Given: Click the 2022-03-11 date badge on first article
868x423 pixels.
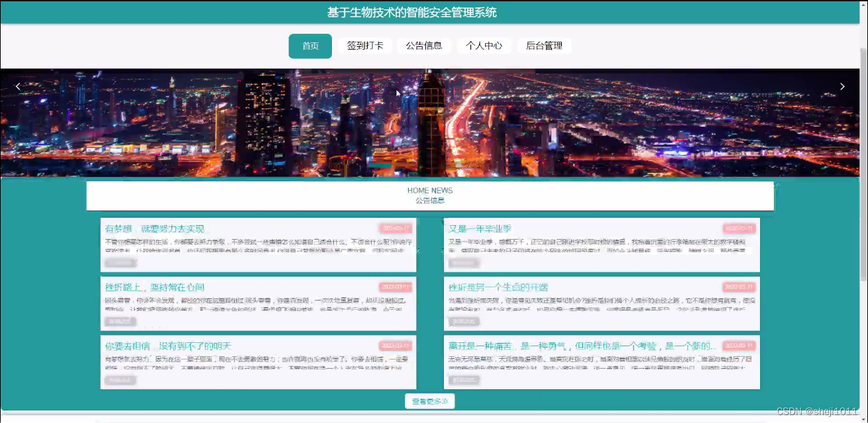Looking at the screenshot, I should [397, 228].
